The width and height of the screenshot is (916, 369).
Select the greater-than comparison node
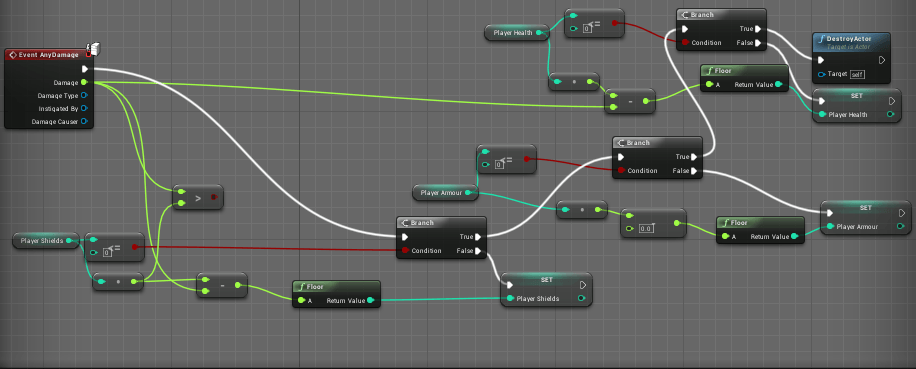197,197
